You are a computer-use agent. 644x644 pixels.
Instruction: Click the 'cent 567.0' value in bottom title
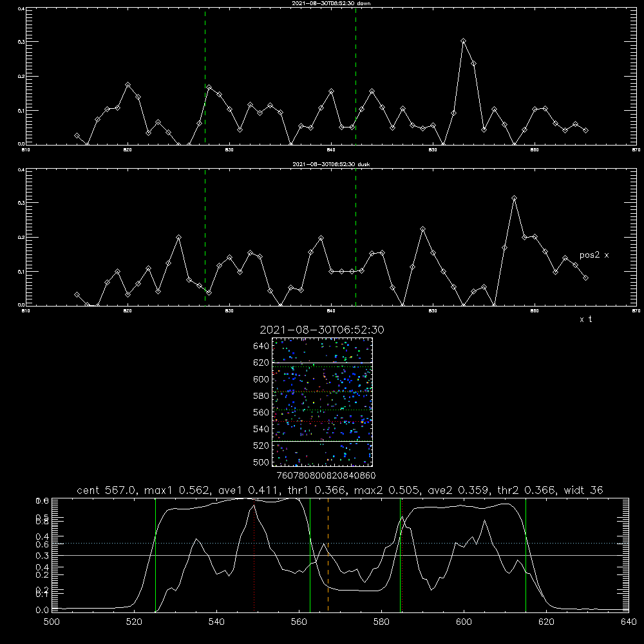(x=106, y=490)
